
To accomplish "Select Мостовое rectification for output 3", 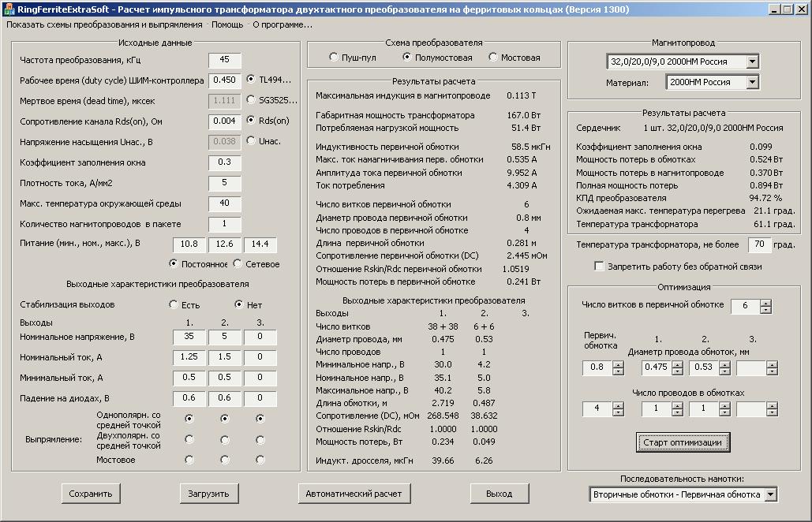I will [260, 460].
